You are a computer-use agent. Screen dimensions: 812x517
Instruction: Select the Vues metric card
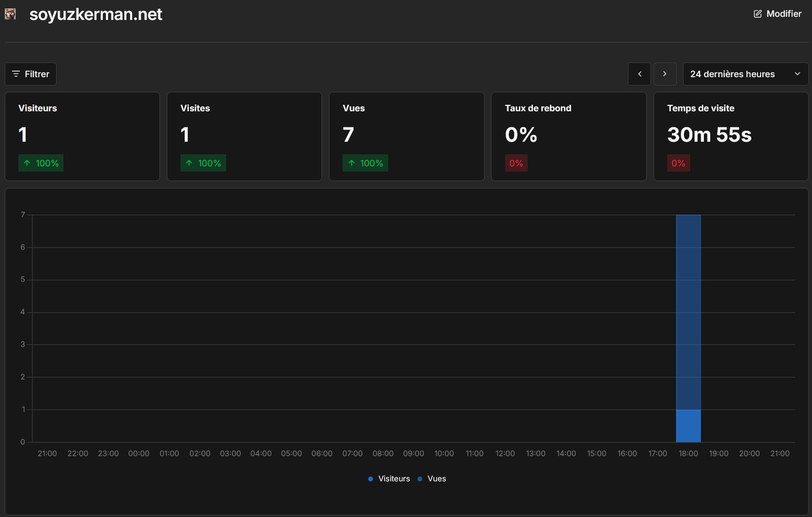[407, 136]
